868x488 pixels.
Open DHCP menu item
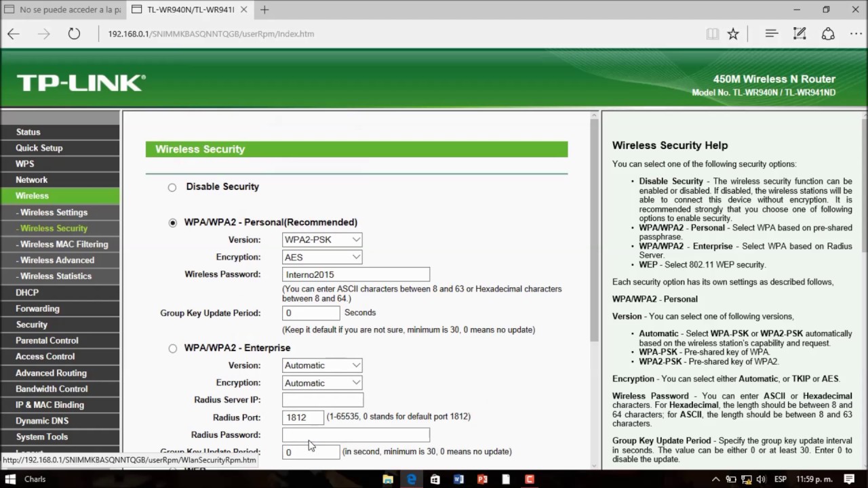(27, 293)
